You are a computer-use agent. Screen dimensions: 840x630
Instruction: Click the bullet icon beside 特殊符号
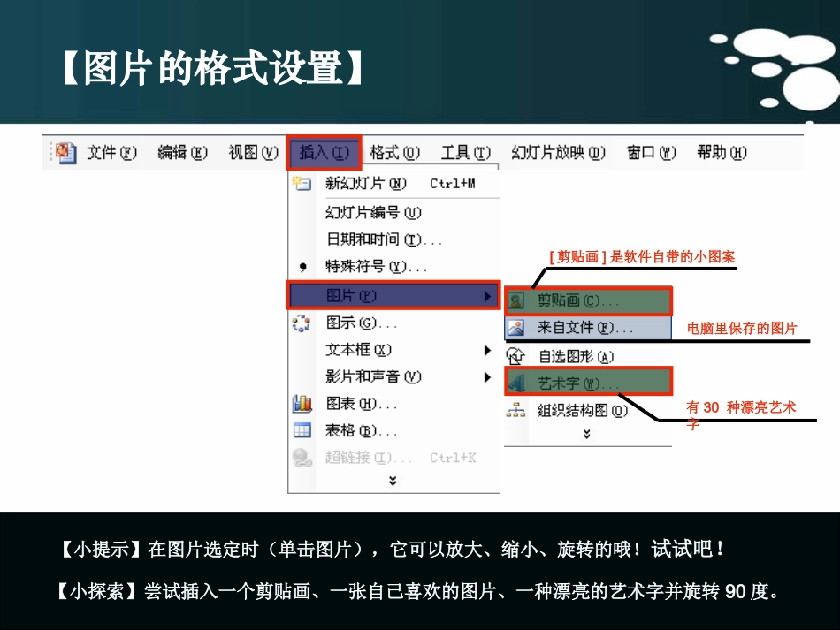(303, 267)
